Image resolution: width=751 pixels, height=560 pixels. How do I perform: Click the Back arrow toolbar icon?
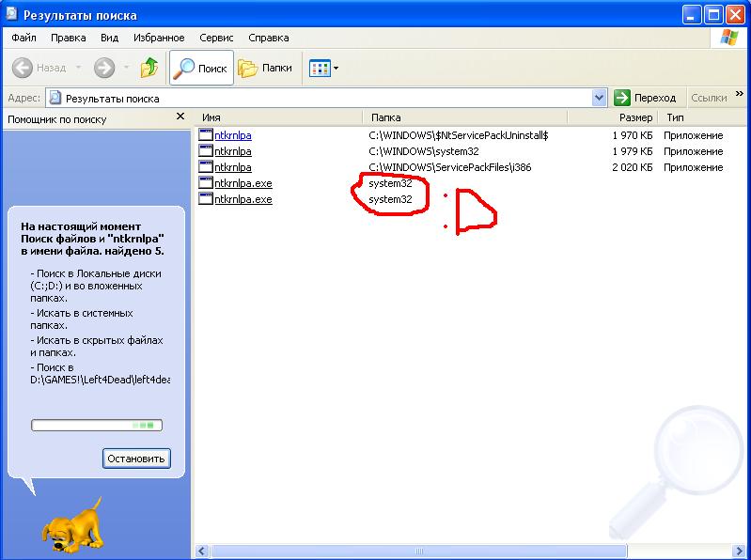[x=23, y=68]
